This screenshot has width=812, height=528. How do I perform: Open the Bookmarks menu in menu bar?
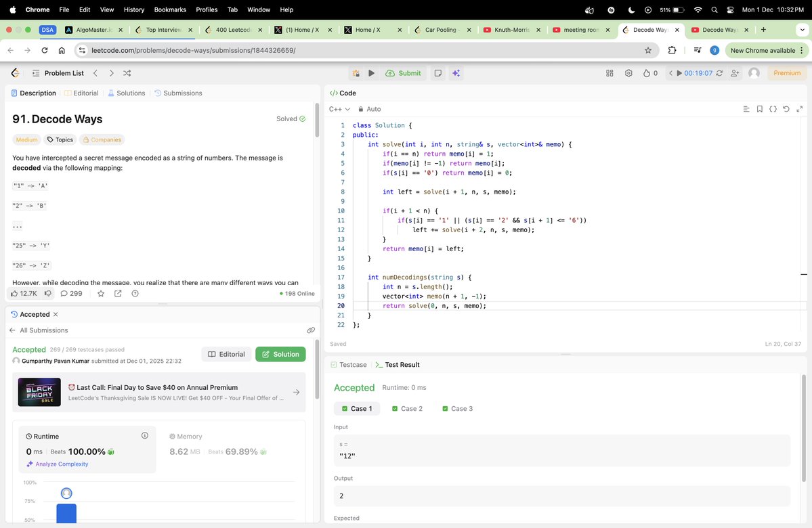coord(170,9)
